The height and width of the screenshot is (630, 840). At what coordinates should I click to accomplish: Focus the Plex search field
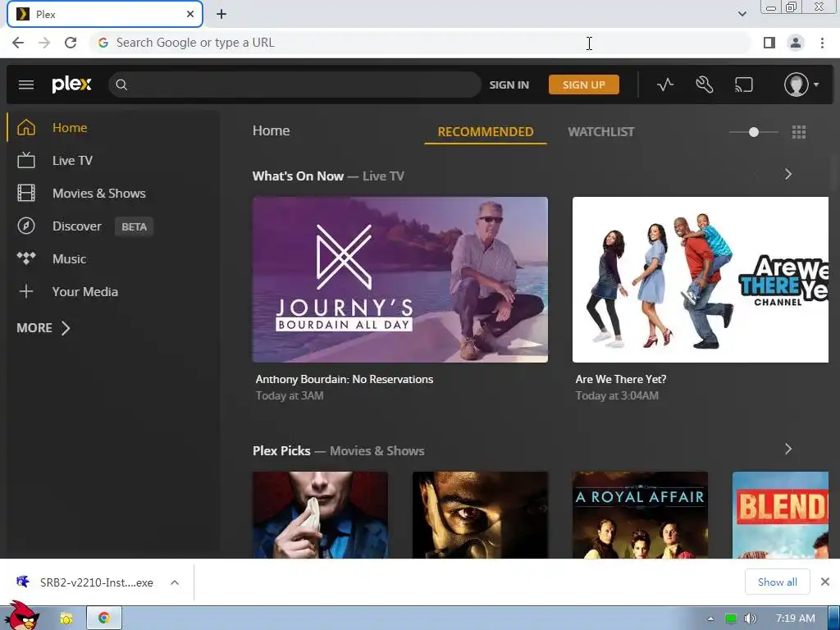click(x=294, y=84)
